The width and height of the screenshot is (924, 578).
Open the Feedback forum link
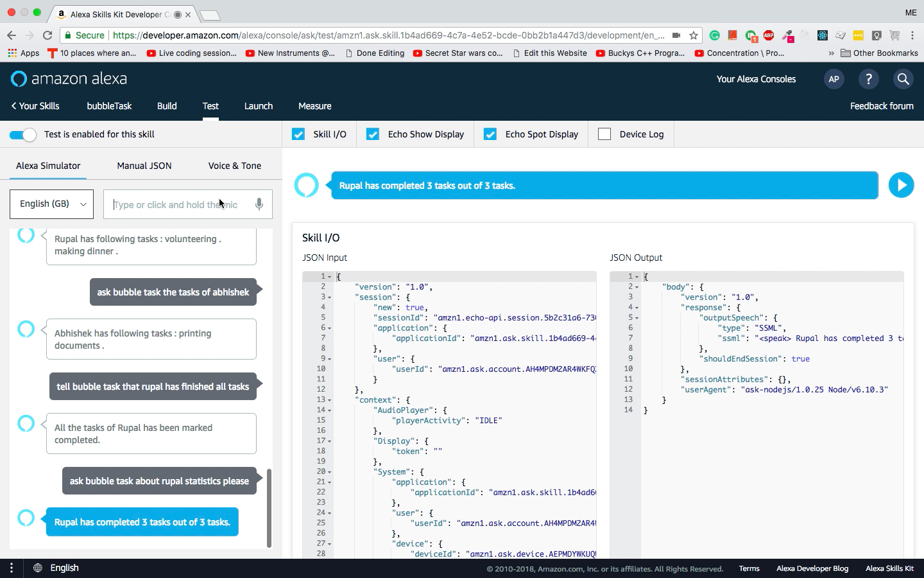click(882, 106)
